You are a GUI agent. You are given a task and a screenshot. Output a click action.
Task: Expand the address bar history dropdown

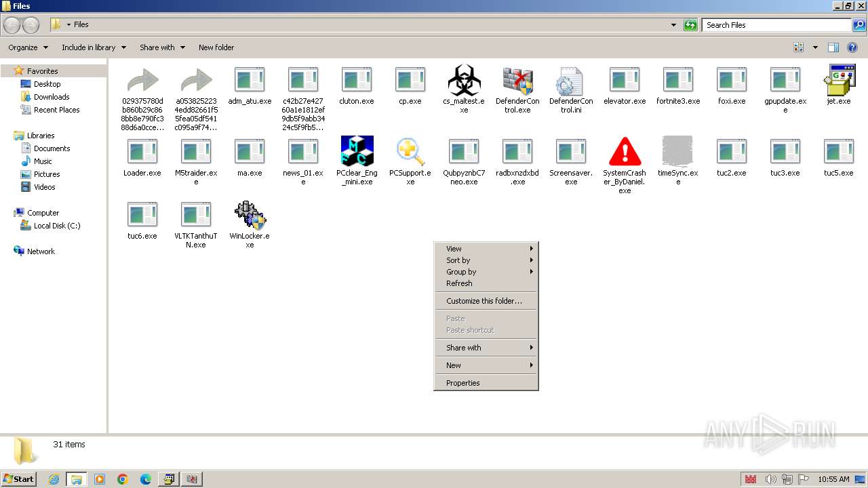tap(673, 25)
